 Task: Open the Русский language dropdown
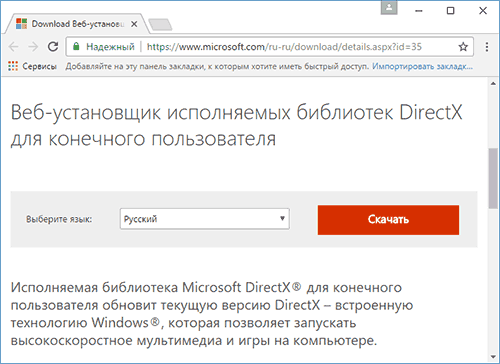(205, 219)
